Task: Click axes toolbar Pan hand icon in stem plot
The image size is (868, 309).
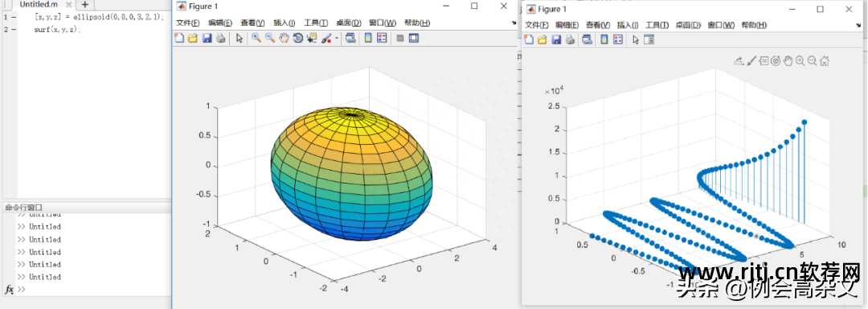Action: pyautogui.click(x=788, y=60)
